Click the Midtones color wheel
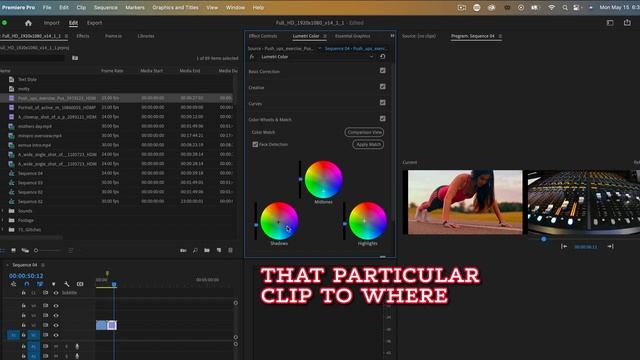Screen dimensions: 640x360 coord(323,179)
